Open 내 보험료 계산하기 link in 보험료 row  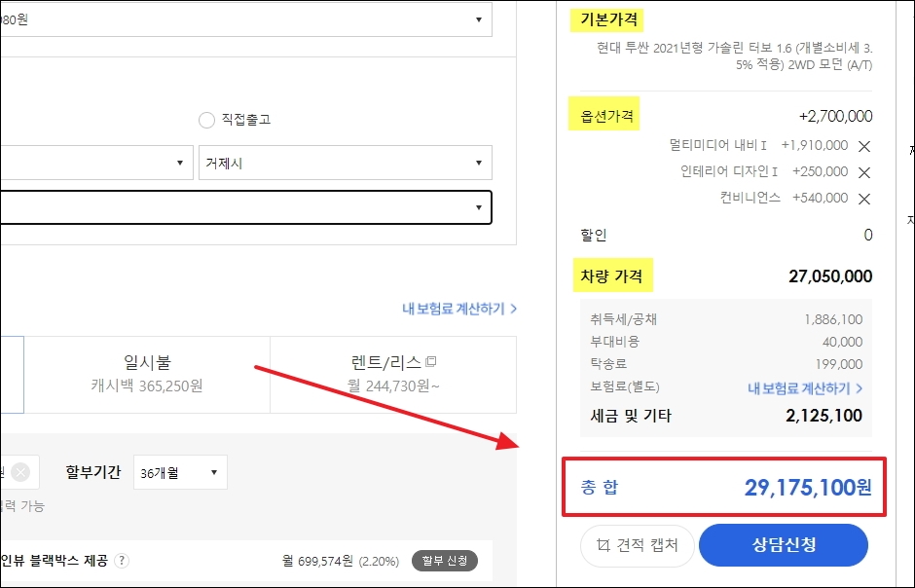tap(805, 388)
